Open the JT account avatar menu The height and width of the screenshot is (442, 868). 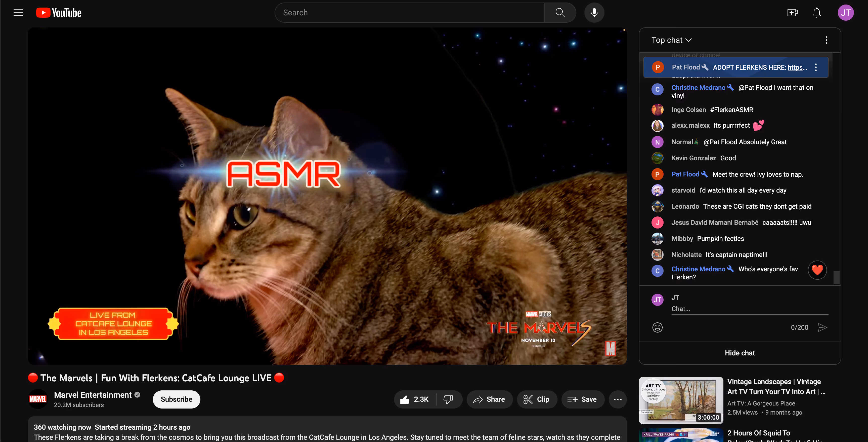(845, 13)
